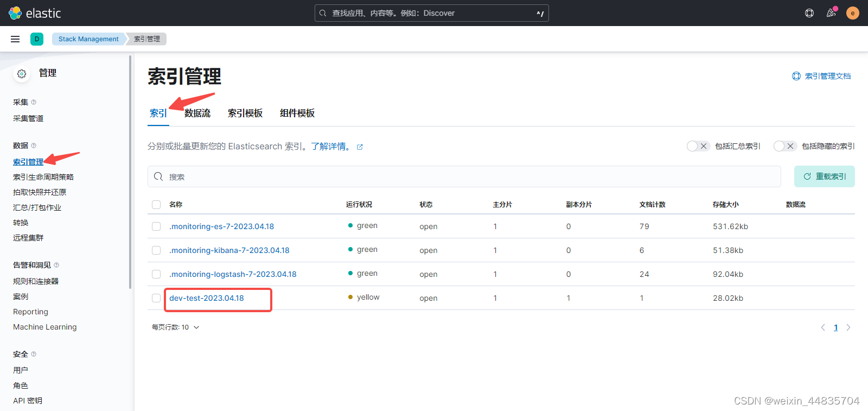Open Machine Learning in sidebar

(x=45, y=327)
